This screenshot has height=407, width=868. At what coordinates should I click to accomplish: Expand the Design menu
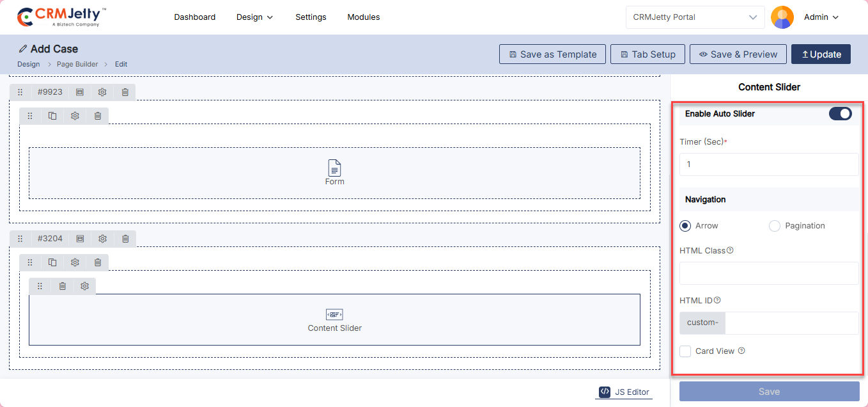[x=254, y=17]
